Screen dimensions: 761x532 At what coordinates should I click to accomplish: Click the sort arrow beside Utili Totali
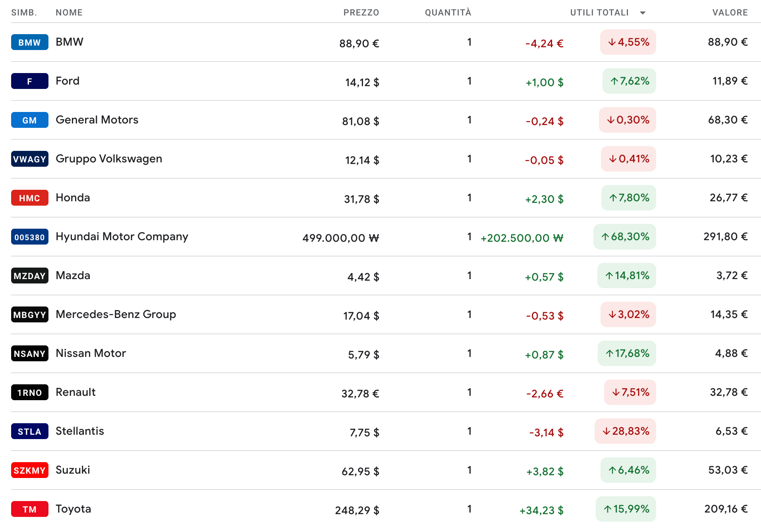[x=643, y=13]
